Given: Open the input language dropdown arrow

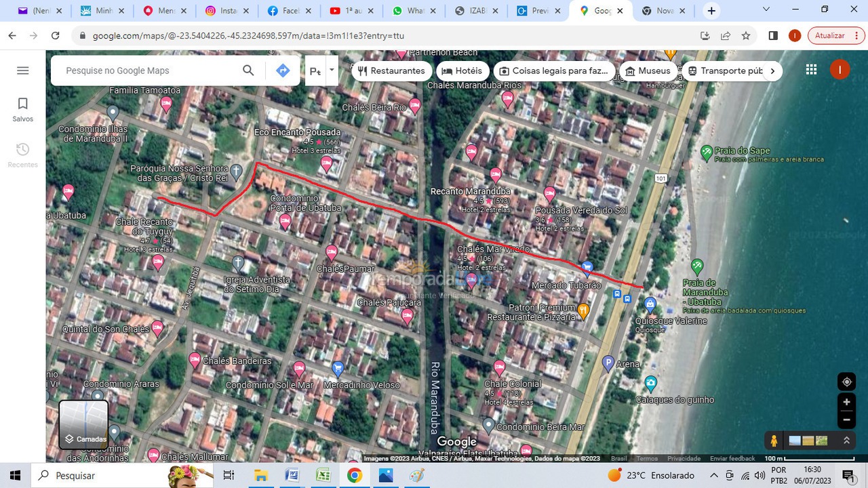Looking at the screenshot, I should pyautogui.click(x=332, y=70).
